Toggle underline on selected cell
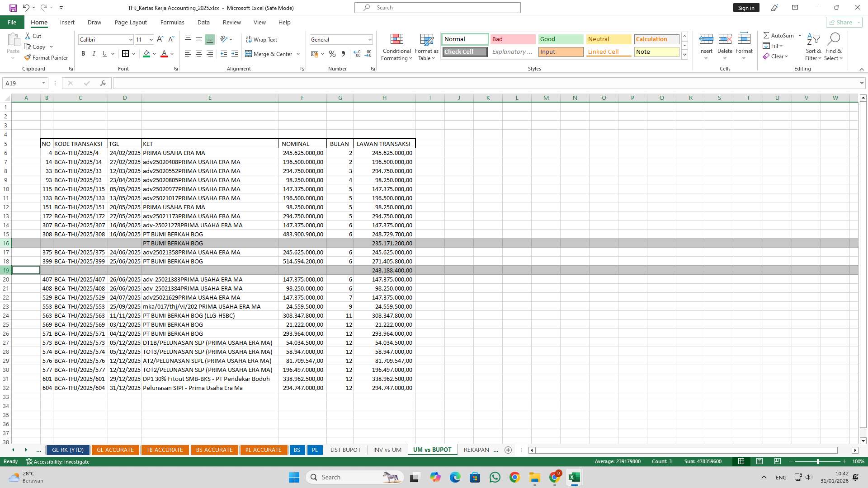The image size is (868, 488). [x=104, y=53]
